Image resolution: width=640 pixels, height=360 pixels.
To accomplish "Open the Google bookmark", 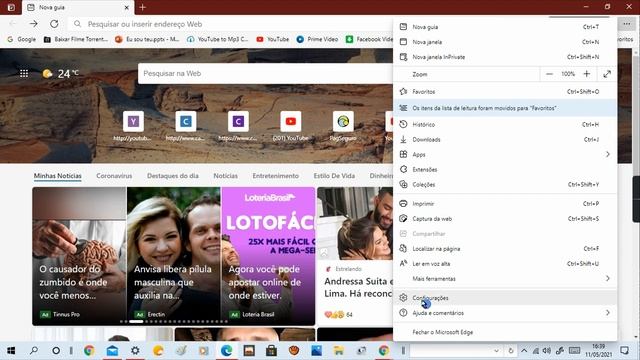I will coord(22,39).
